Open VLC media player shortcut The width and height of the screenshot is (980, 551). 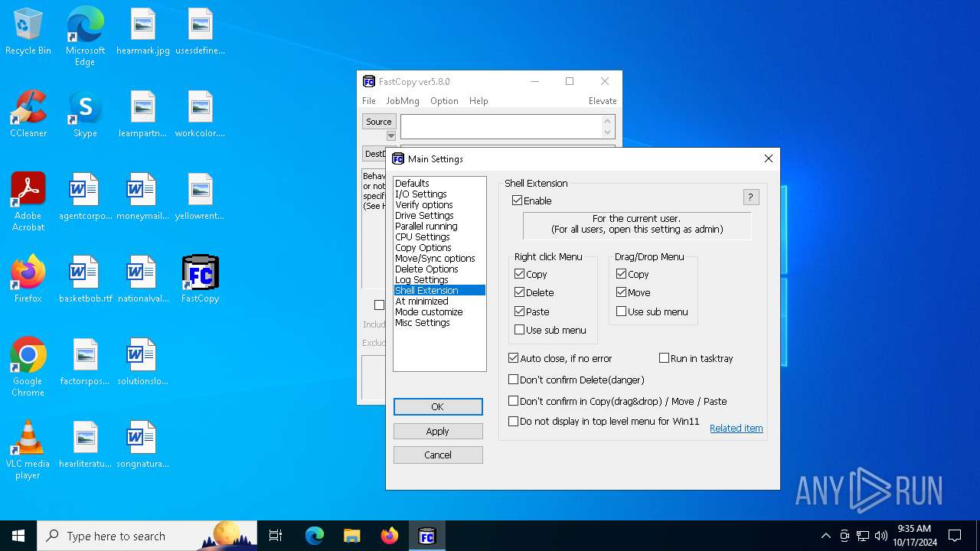[28, 449]
